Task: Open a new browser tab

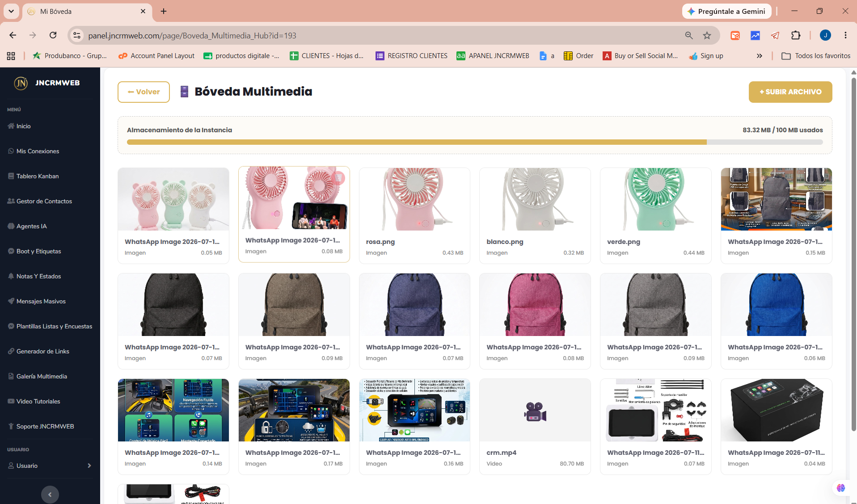Action: [164, 11]
